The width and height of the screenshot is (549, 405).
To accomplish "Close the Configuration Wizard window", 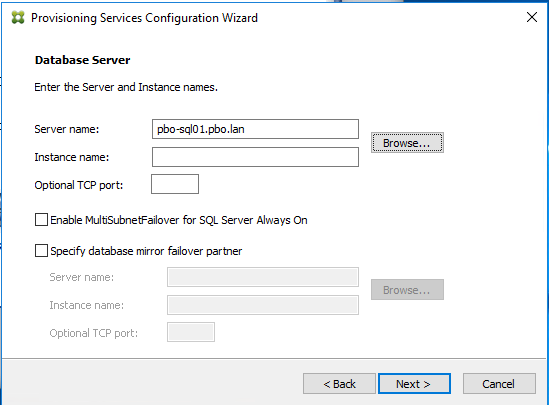I will pos(531,17).
